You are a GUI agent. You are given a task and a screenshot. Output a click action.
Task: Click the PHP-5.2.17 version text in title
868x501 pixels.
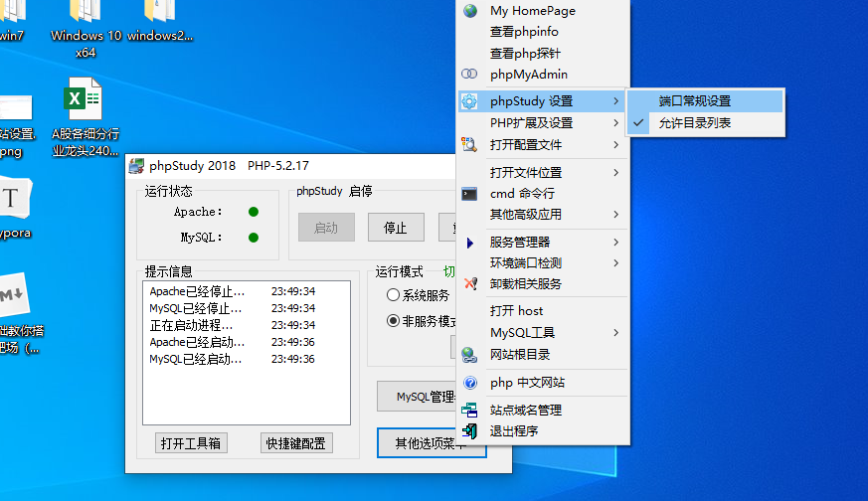[x=277, y=166]
